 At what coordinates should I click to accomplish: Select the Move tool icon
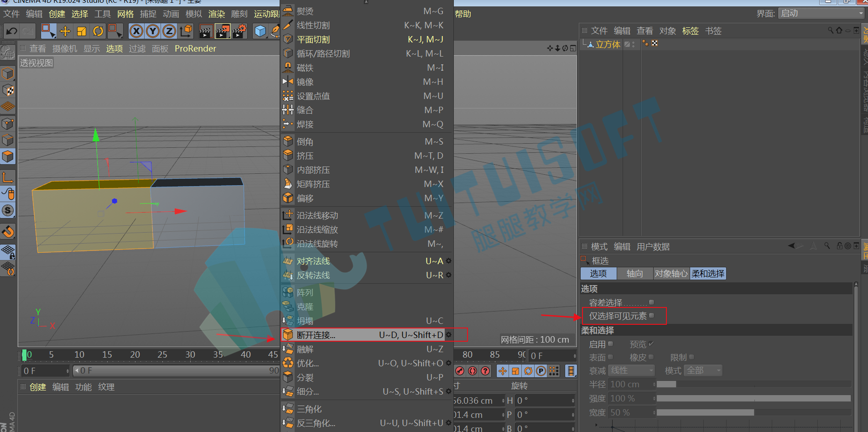[x=65, y=31]
